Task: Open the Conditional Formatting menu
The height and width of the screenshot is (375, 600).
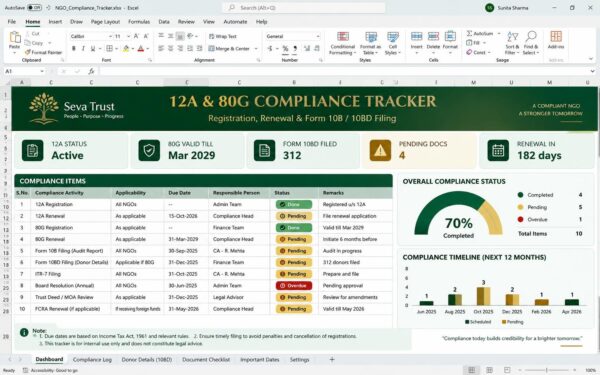Action: click(x=342, y=43)
